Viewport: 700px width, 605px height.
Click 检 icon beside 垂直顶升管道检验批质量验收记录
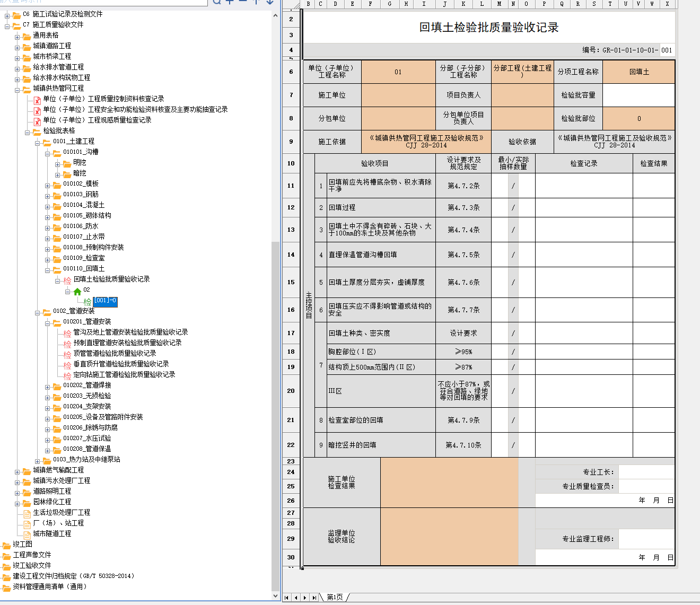click(67, 365)
